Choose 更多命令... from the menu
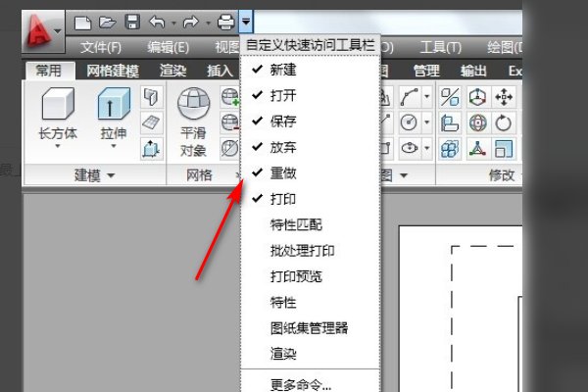 (310, 383)
